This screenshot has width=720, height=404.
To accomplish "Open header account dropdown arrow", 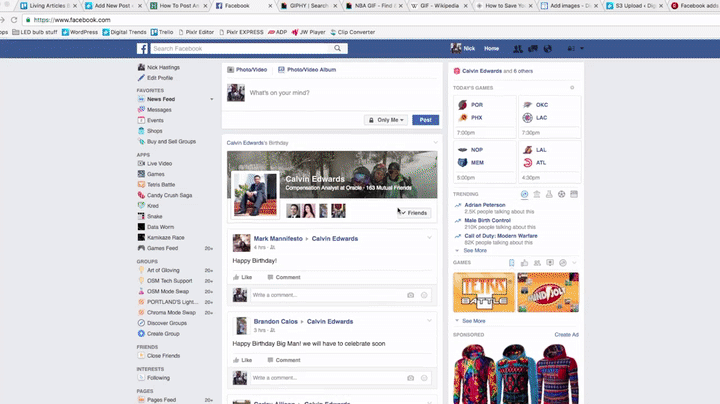I will tap(582, 48).
